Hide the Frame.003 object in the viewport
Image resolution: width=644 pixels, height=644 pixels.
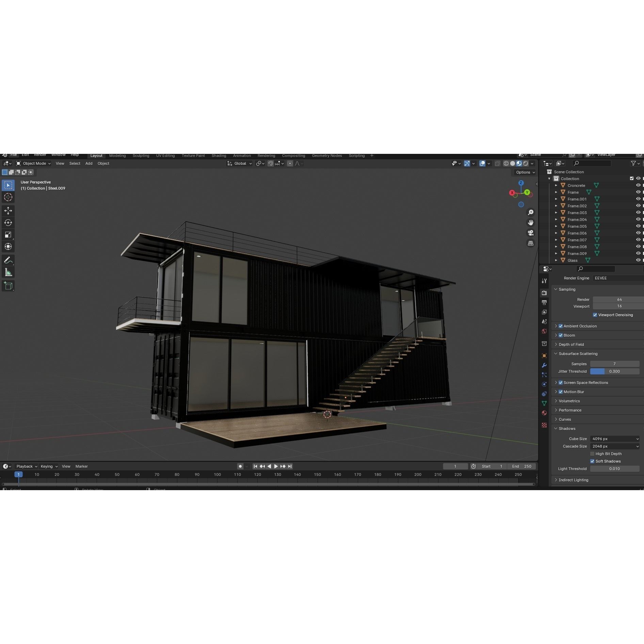point(638,212)
